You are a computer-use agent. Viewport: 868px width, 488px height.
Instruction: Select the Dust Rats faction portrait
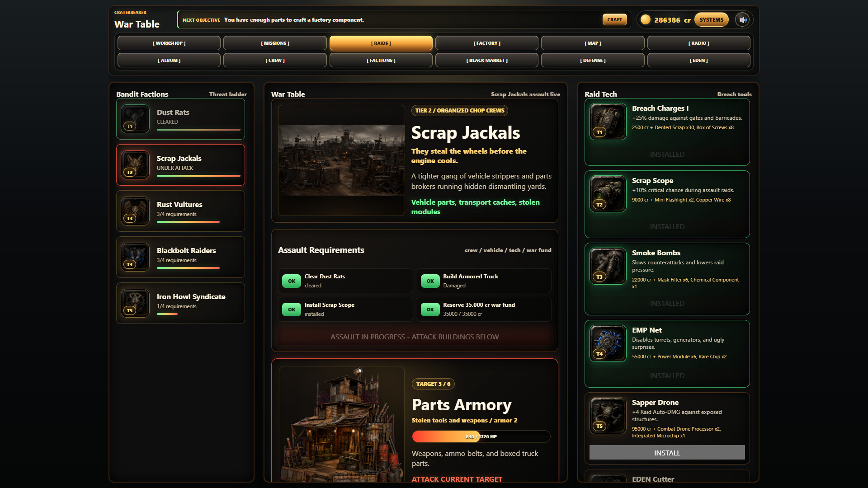(x=135, y=119)
